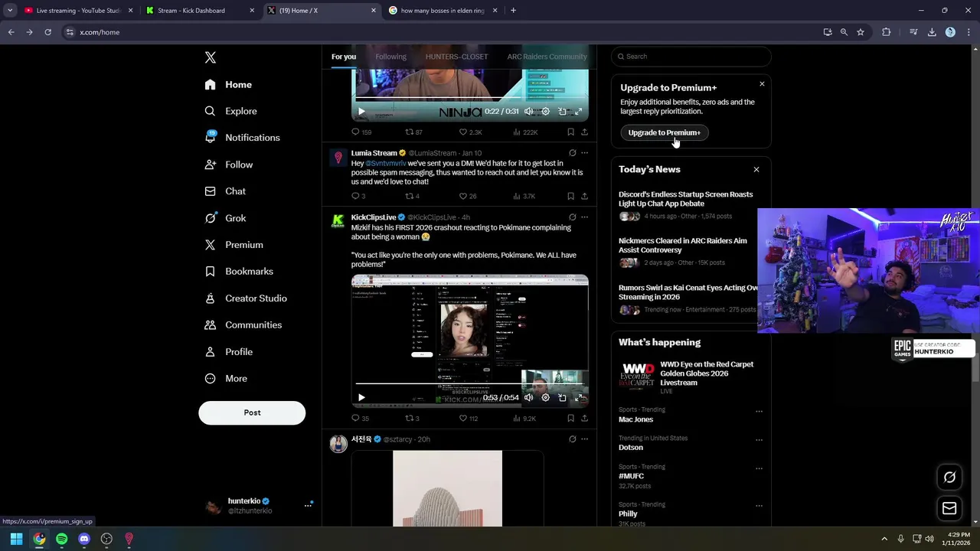The height and width of the screenshot is (551, 980).
Task: Like the KickClipsLive post with 112 likes
Action: click(x=463, y=418)
